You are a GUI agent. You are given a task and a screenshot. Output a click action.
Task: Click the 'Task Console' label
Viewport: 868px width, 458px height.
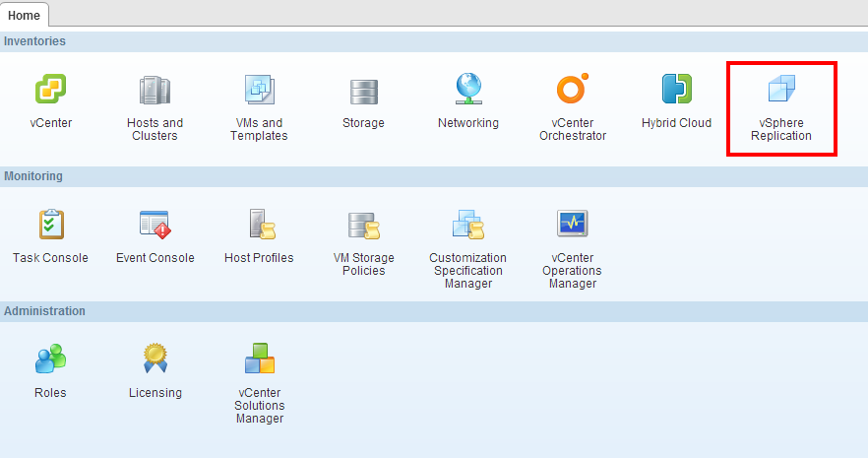tap(50, 257)
